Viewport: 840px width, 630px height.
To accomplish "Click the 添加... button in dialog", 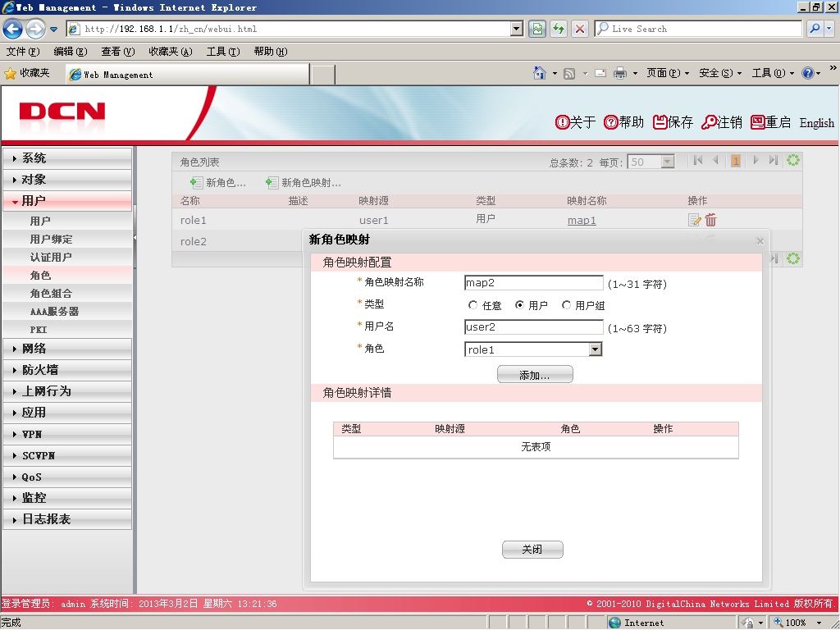I will [535, 374].
